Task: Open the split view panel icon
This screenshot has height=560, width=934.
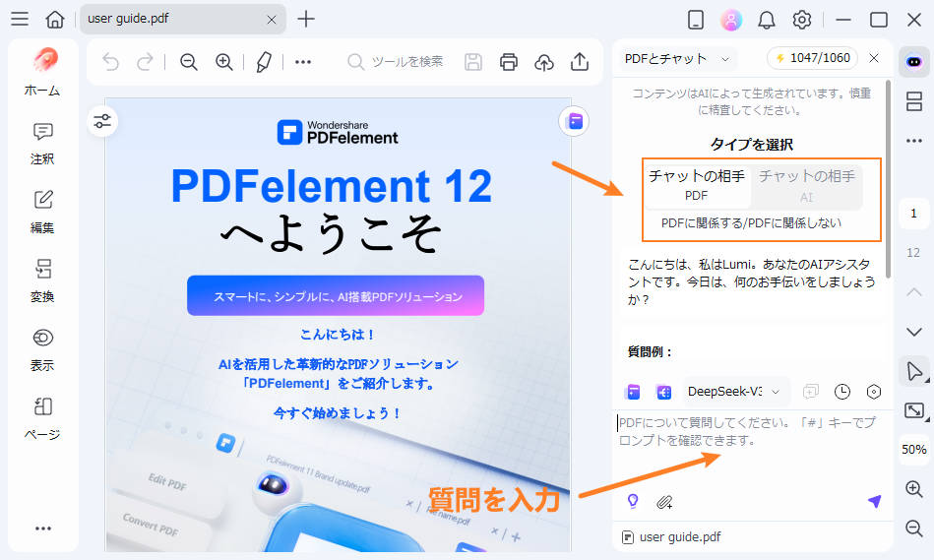Action: [913, 101]
